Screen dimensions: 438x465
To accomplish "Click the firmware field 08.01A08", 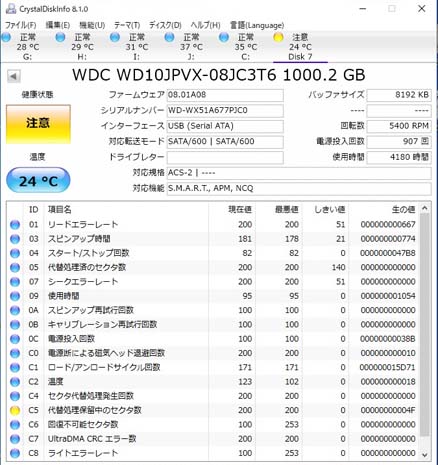I will tap(225, 95).
